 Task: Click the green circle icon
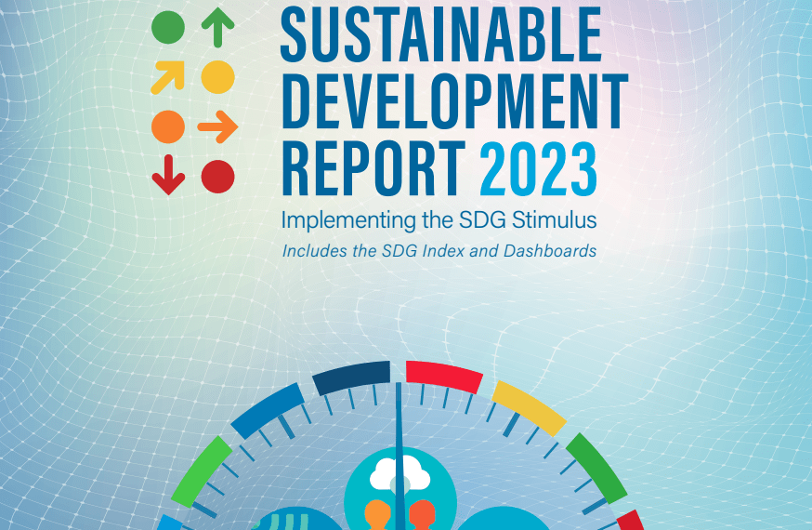coord(168,28)
